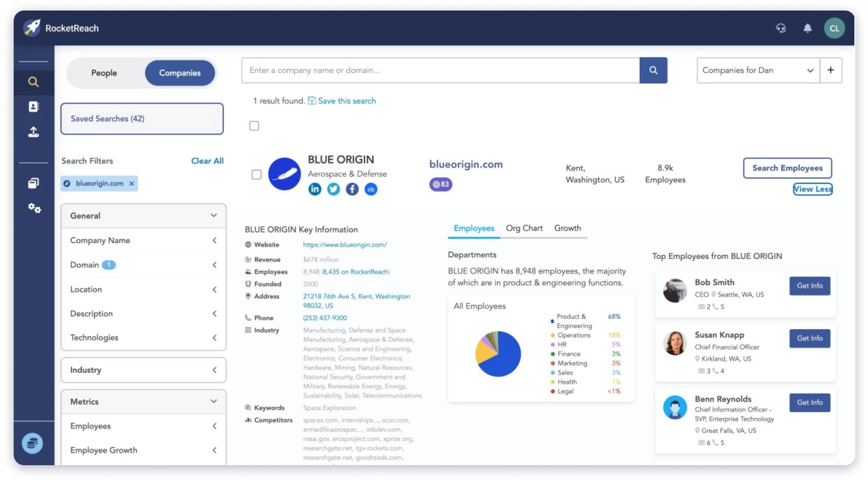Screen dimensions: 868x481
Task: Collapse the General filter section
Action: [x=144, y=216]
